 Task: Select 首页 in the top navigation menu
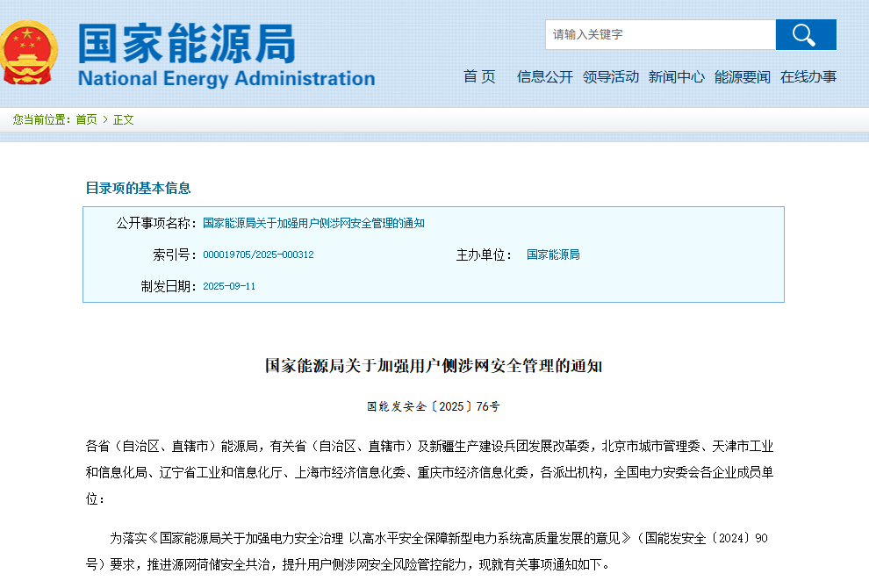[478, 77]
